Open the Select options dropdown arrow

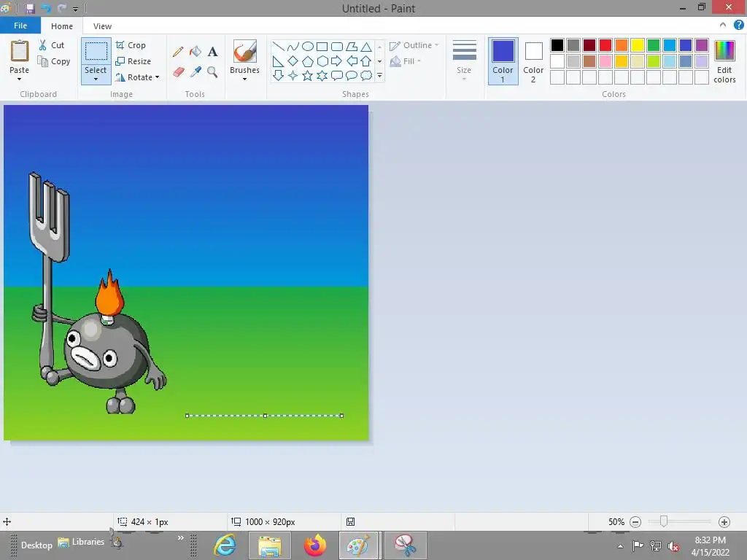click(96, 79)
